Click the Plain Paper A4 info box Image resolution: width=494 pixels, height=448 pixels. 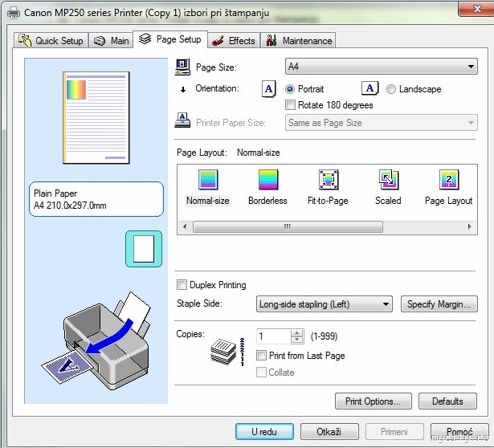point(96,199)
